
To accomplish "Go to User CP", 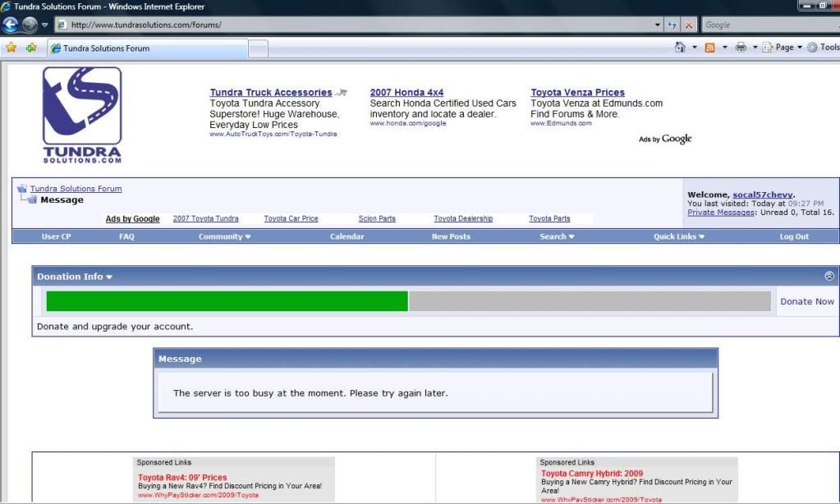I will (x=57, y=236).
